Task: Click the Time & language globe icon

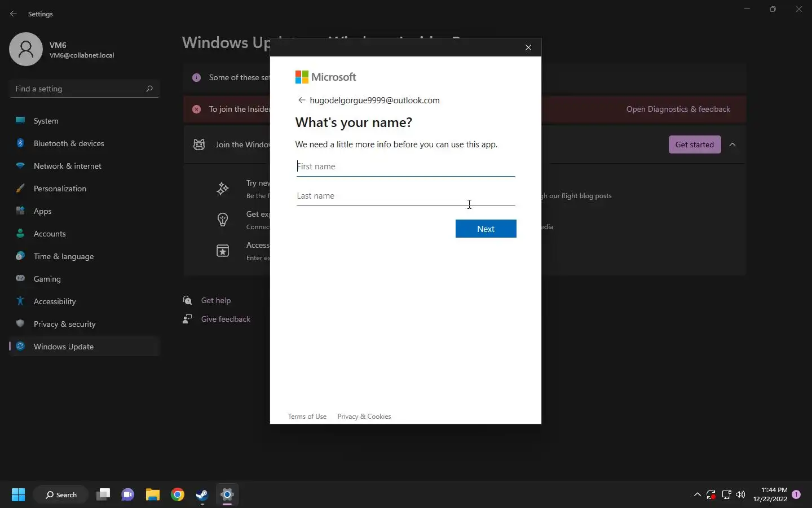Action: coord(20,256)
